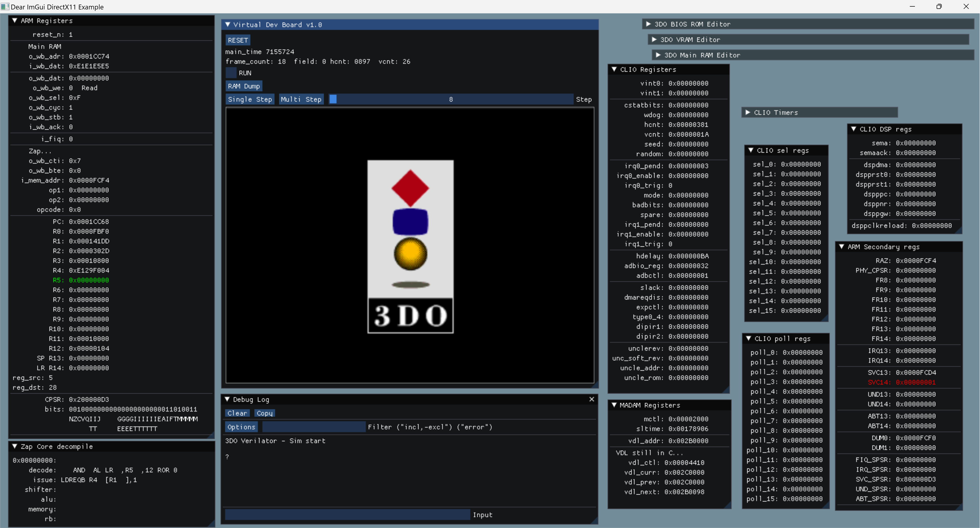The height and width of the screenshot is (528, 980).
Task: Close the Debug Log panel
Action: pyautogui.click(x=591, y=399)
